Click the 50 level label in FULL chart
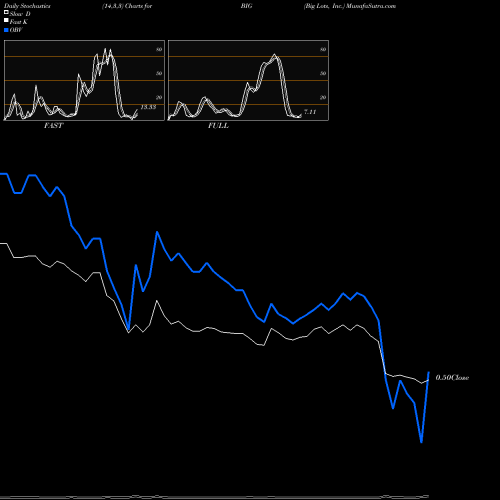 tap(323, 73)
